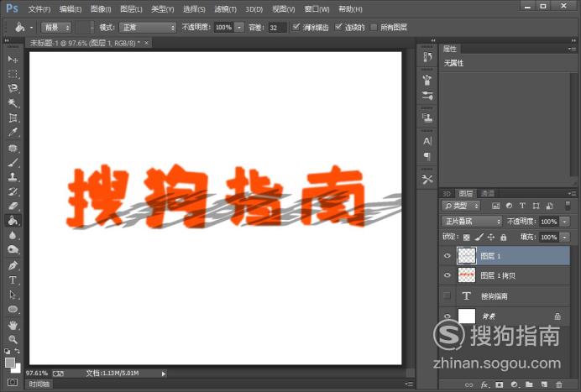Filter layers by shape layer icon
Viewport: 581px width, 392px height.
pyautogui.click(x=536, y=206)
